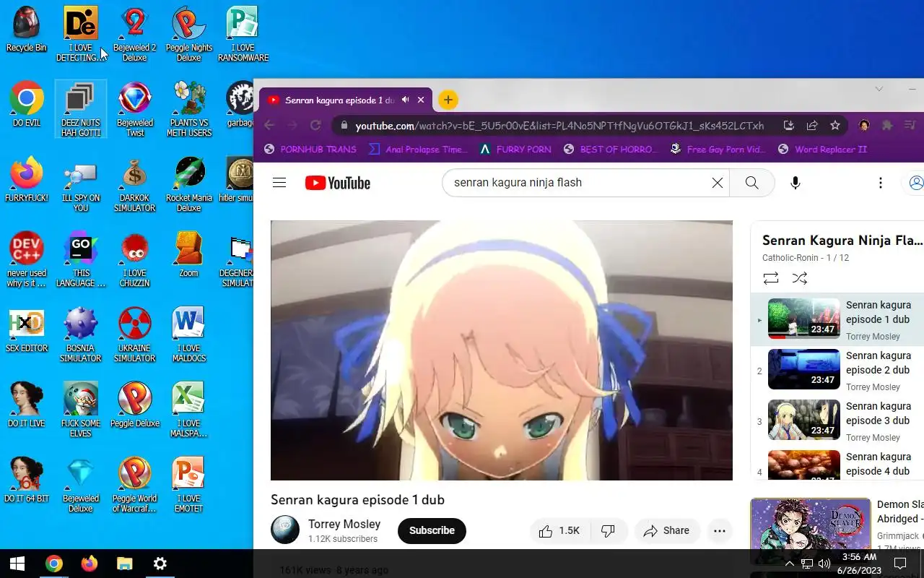Open the DO EVIL Chrome desktop shortcut
This screenshot has width=924, height=578.
[27, 104]
